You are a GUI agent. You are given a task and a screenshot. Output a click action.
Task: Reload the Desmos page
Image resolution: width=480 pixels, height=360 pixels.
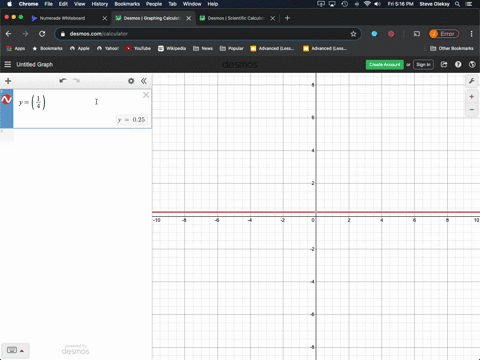pyautogui.click(x=42, y=34)
